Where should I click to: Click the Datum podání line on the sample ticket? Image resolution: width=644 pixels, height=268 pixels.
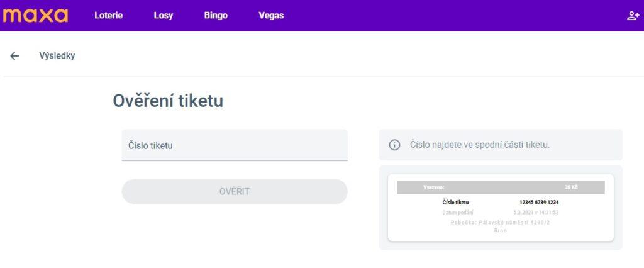pos(500,213)
